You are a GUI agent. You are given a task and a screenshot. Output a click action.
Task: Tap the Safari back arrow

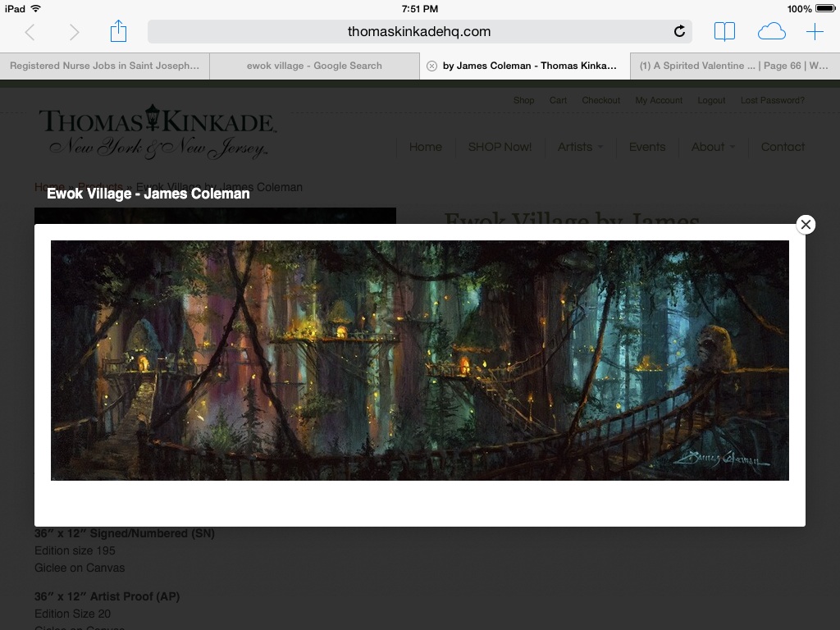click(30, 32)
